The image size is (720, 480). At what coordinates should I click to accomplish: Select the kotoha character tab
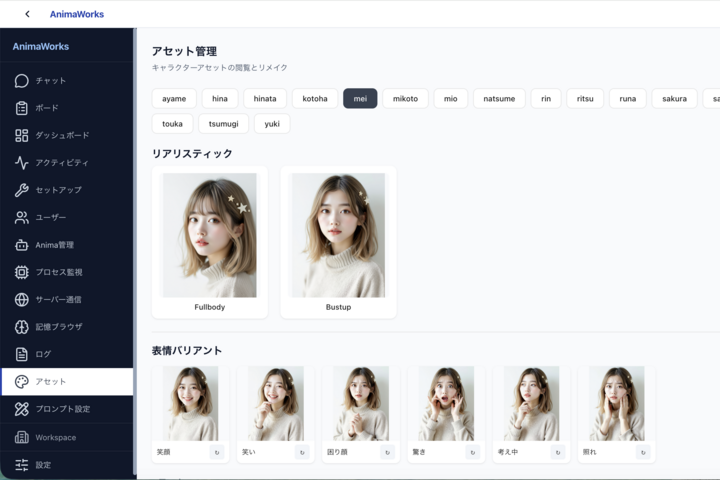tap(315, 98)
